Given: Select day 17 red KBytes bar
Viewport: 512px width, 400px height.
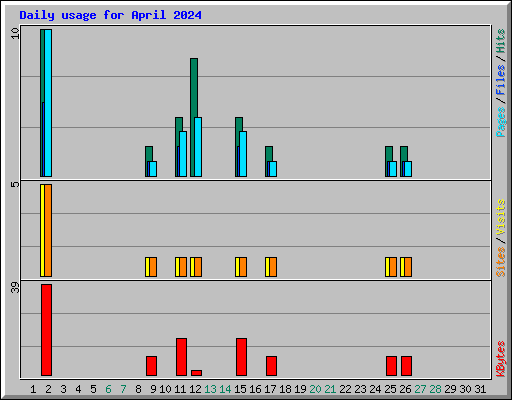Looking at the screenshot, I should pos(271,366).
